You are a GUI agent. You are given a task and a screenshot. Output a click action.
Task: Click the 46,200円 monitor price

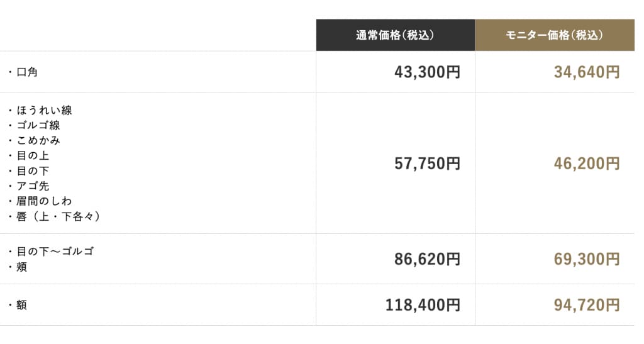click(x=587, y=164)
